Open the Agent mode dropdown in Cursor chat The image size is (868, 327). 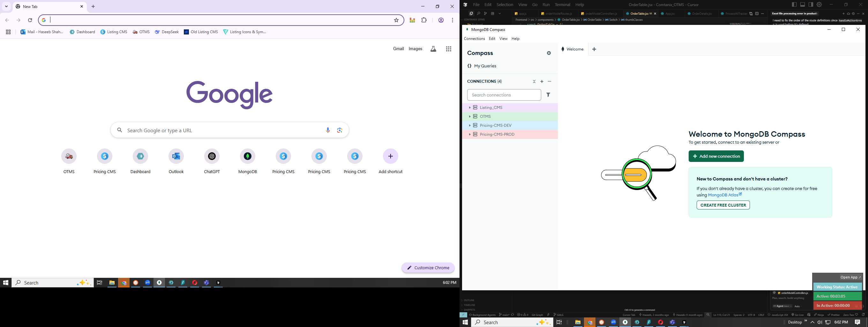point(782,306)
